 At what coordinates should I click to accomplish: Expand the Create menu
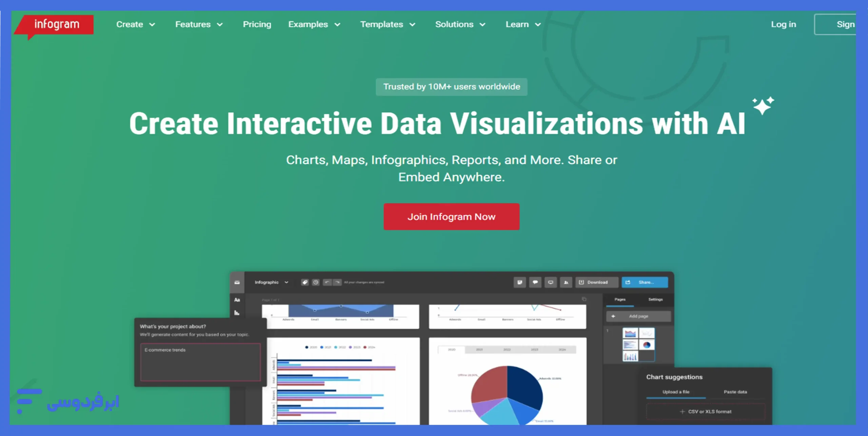136,24
